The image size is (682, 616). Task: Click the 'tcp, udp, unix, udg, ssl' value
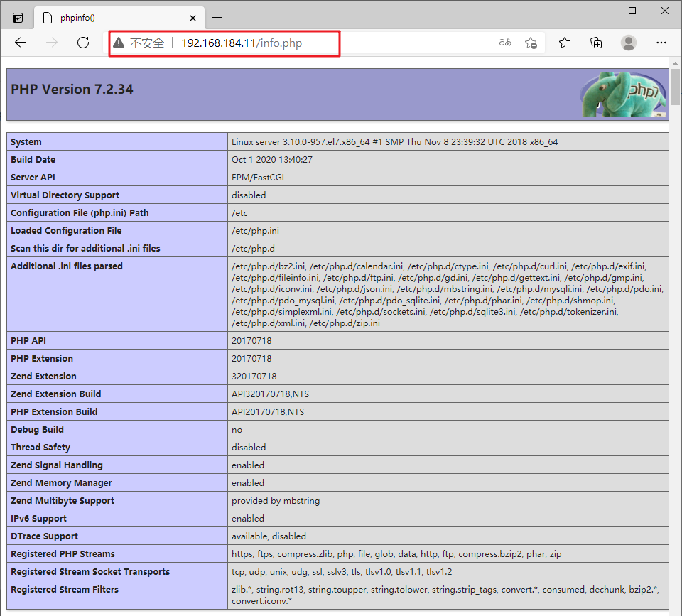(x=342, y=572)
